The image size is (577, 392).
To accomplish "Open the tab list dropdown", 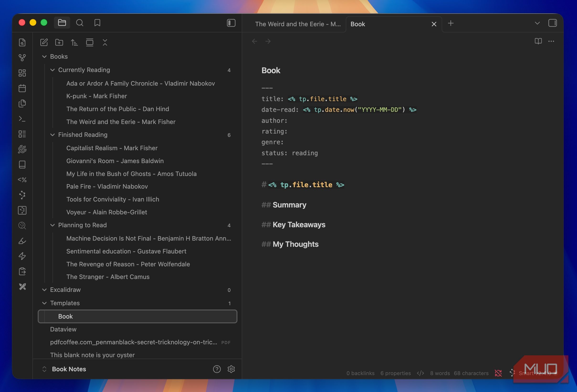I will [537, 23].
